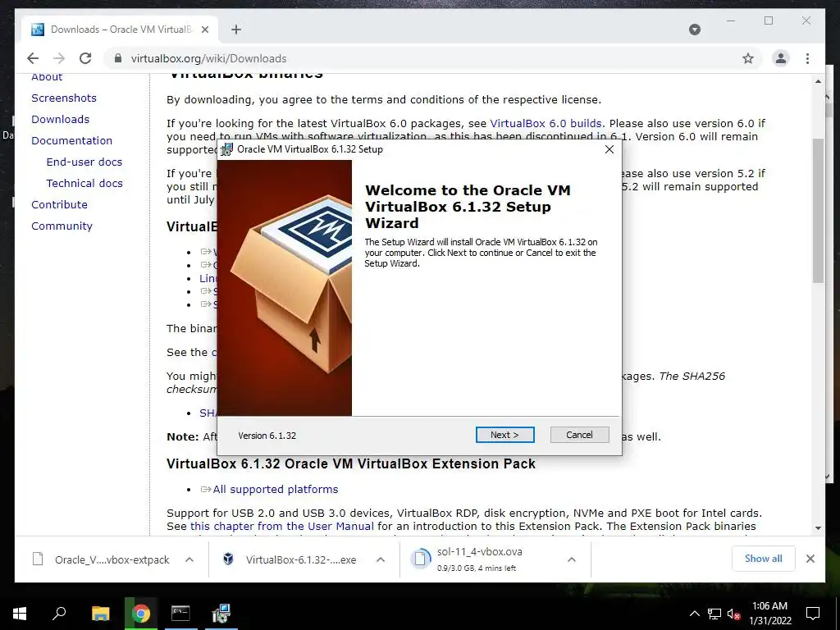
Task: Switch to Chrome in the taskbar
Action: pyautogui.click(x=141, y=614)
